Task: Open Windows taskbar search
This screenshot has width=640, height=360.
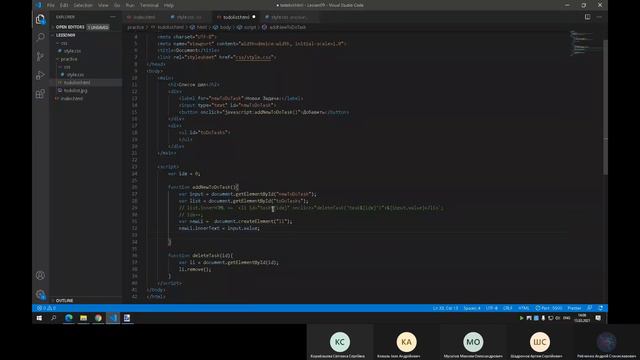Action: point(53,318)
